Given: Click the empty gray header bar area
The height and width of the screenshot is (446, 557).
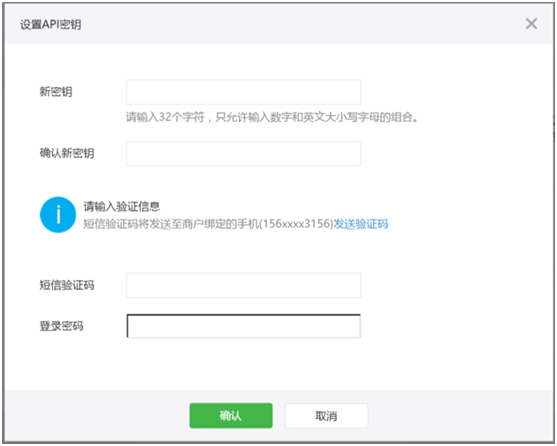Looking at the screenshot, I should pos(302,24).
